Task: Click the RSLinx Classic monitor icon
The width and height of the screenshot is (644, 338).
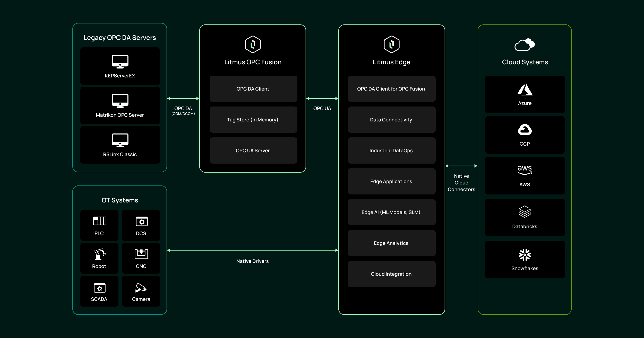Action: point(120,140)
